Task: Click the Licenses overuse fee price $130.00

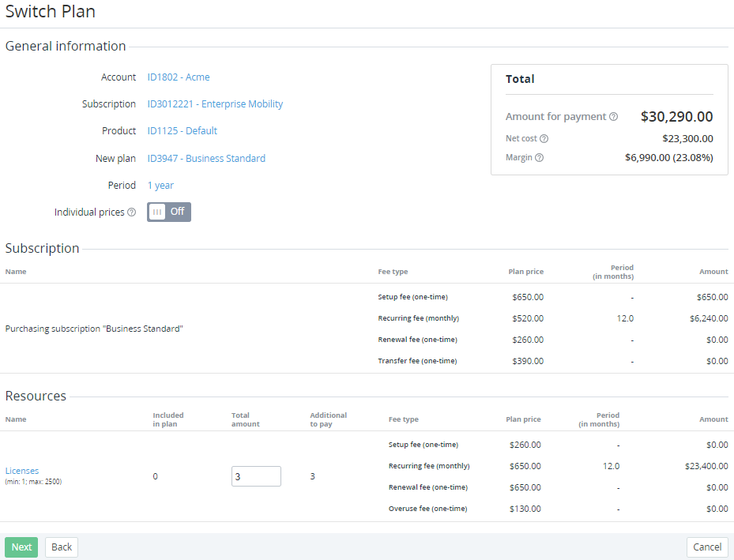Action: 525,509
